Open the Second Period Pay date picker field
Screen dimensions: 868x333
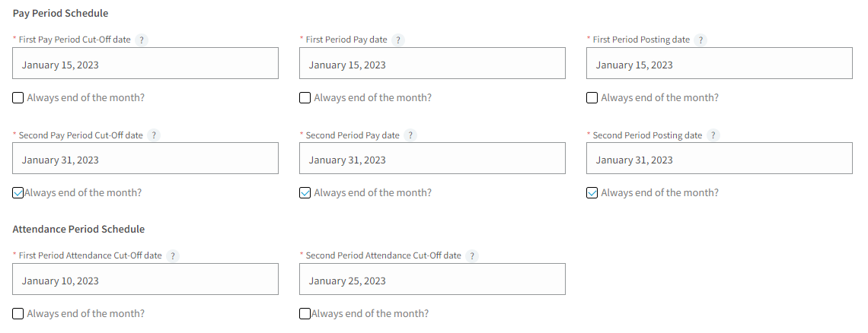coord(432,158)
